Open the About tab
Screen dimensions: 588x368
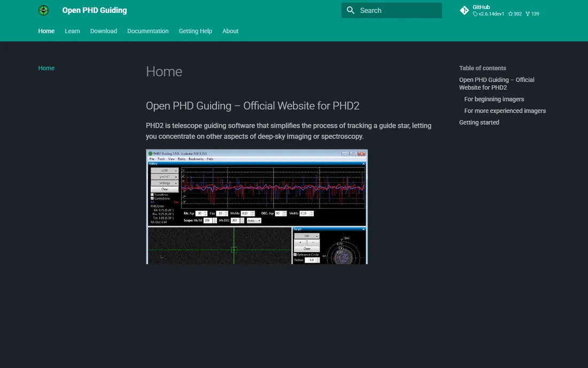[230, 31]
